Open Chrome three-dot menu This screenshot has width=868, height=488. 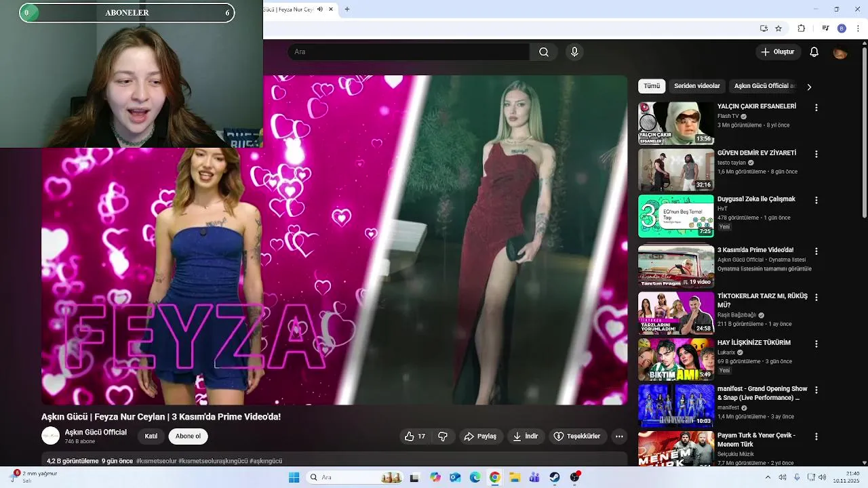pyautogui.click(x=859, y=28)
